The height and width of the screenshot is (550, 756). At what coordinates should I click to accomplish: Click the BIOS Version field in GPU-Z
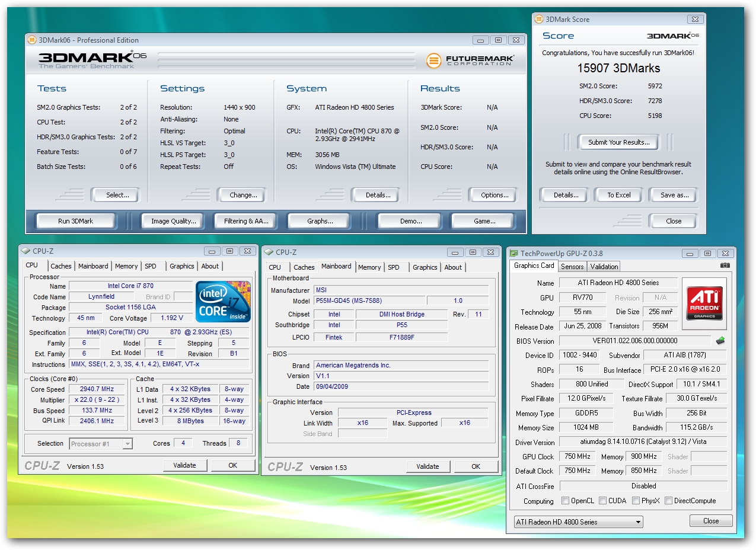pos(634,341)
